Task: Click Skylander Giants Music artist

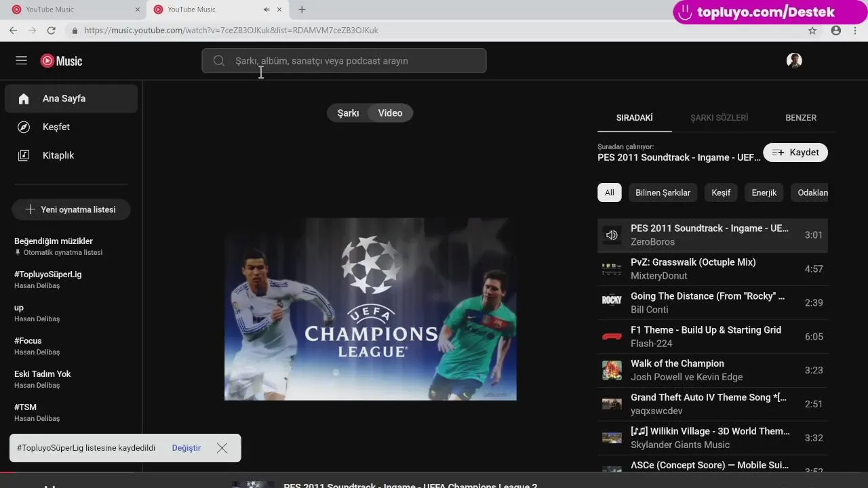Action: coord(680,445)
